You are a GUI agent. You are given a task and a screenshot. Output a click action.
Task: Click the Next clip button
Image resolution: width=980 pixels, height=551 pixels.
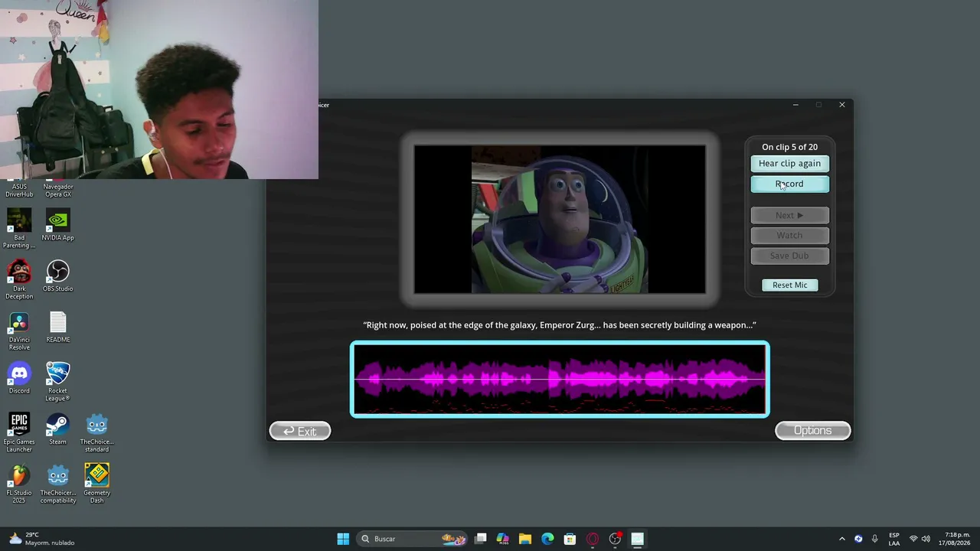coord(789,215)
